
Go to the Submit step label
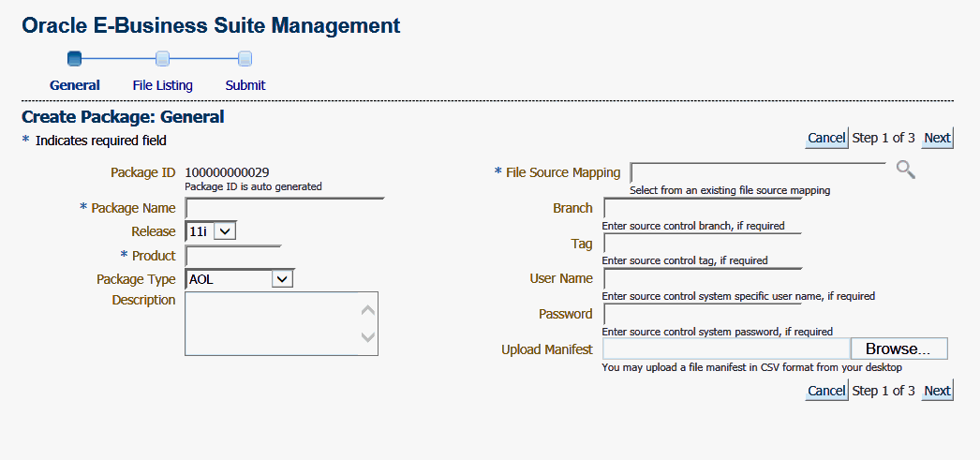coord(245,85)
